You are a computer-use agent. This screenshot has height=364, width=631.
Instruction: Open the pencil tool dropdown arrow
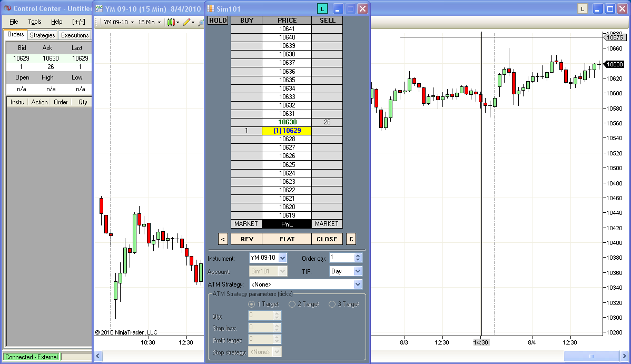pos(193,23)
